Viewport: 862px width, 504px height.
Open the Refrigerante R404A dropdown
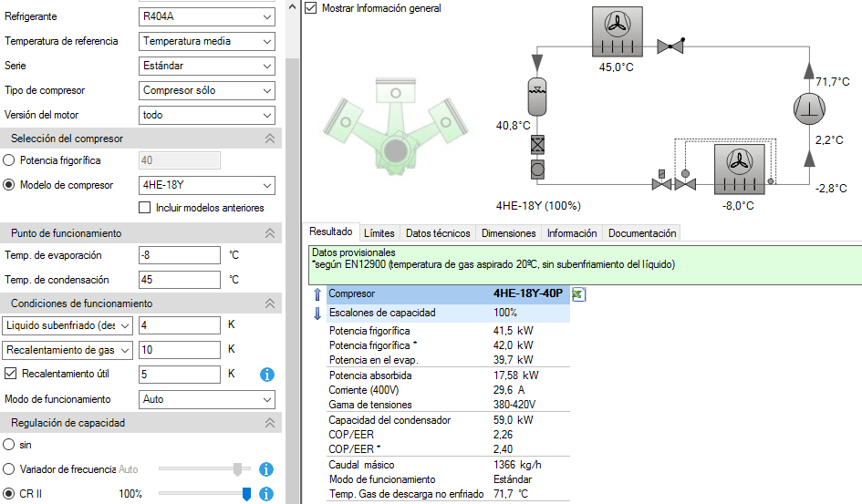(x=206, y=17)
